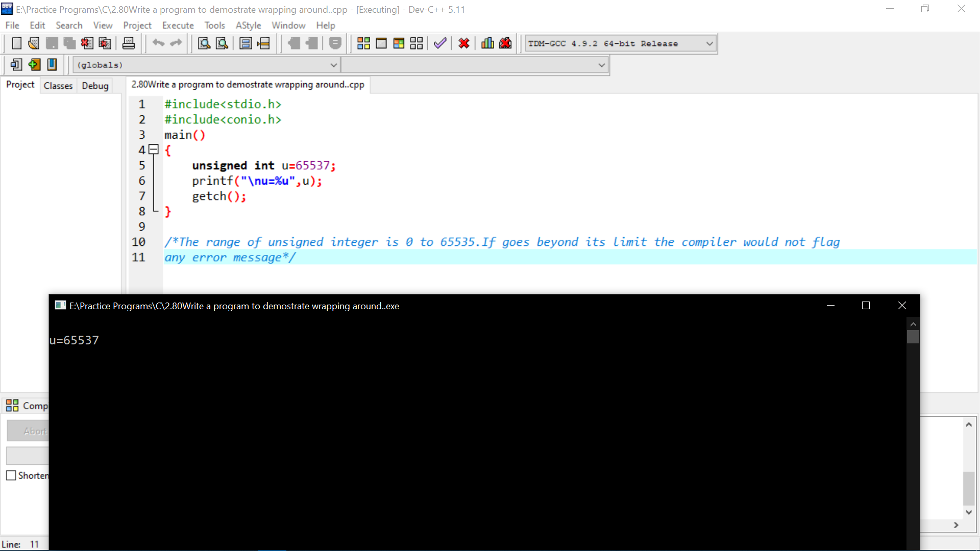Screen dimensions: 980x551
Task: Click line number 10 in gutter
Action: pos(139,242)
